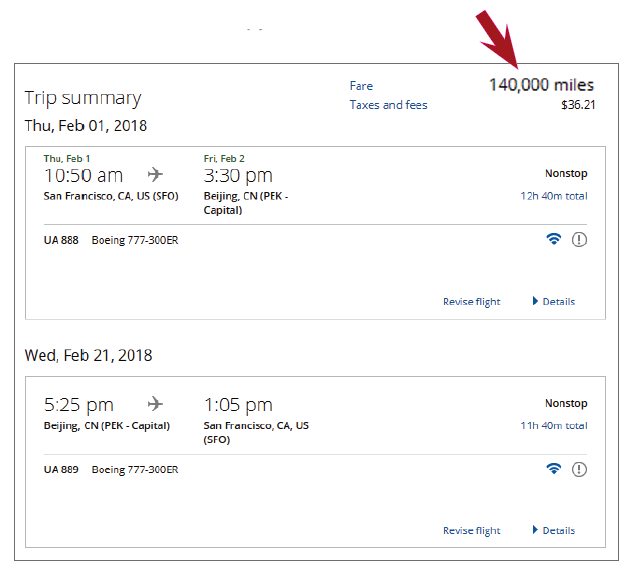Click the Trip summary heading
The image size is (631, 575).
(83, 98)
